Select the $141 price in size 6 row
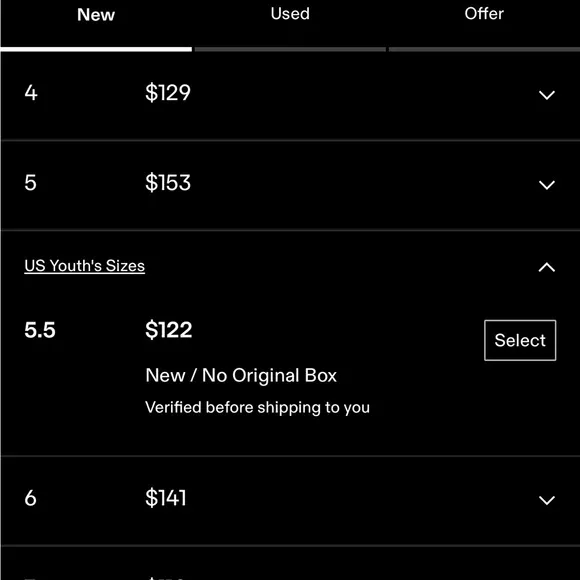The image size is (580, 580). (166, 498)
